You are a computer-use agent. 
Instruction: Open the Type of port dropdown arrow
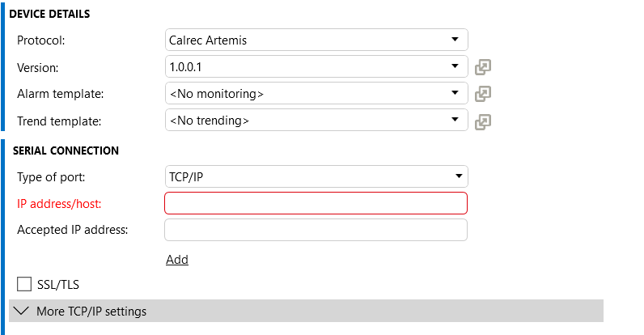(459, 176)
